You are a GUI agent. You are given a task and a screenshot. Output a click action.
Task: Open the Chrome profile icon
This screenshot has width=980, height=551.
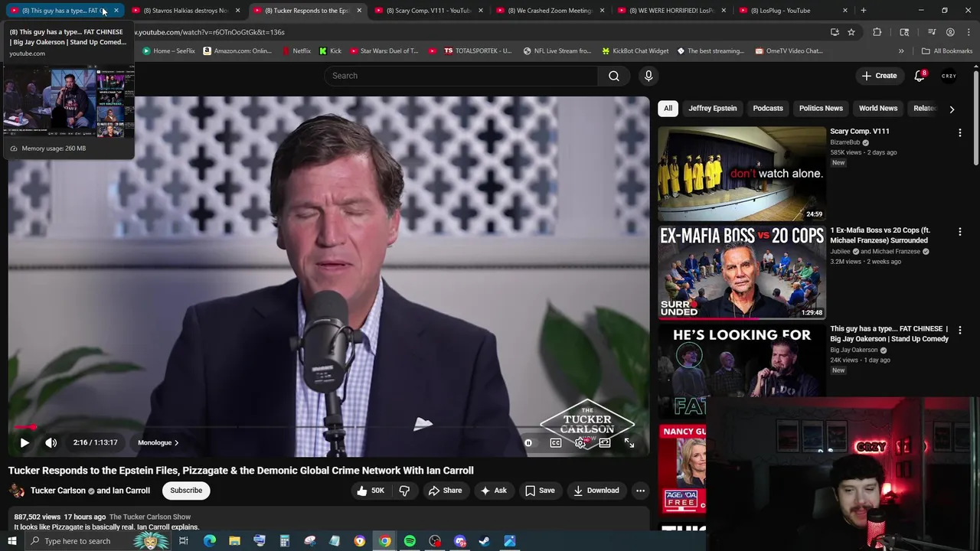coord(950,32)
